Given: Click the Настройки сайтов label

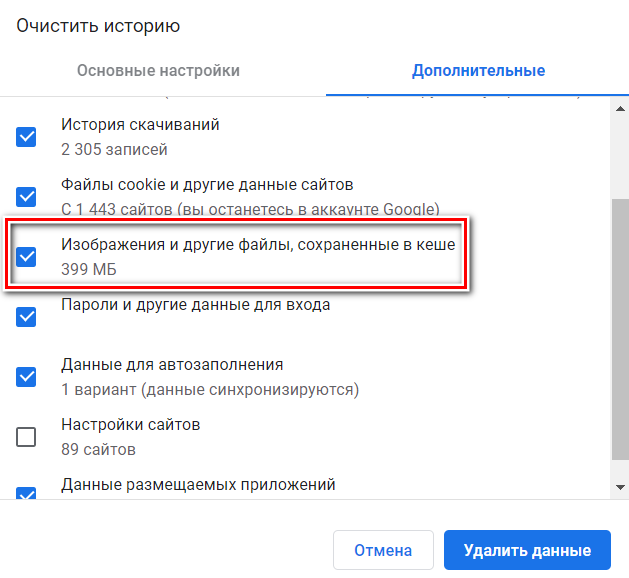Looking at the screenshot, I should point(130,424).
